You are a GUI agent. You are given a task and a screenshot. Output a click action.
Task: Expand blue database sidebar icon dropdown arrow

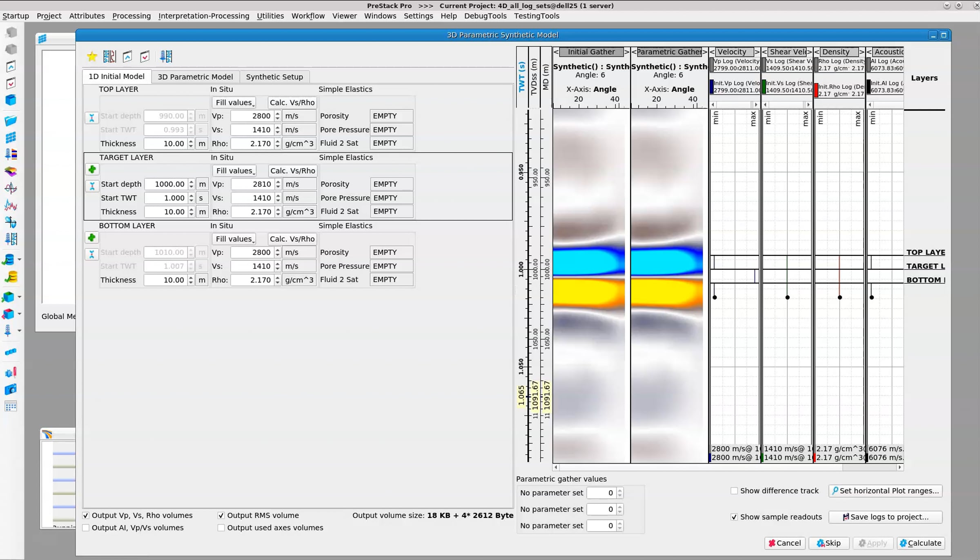click(19, 260)
